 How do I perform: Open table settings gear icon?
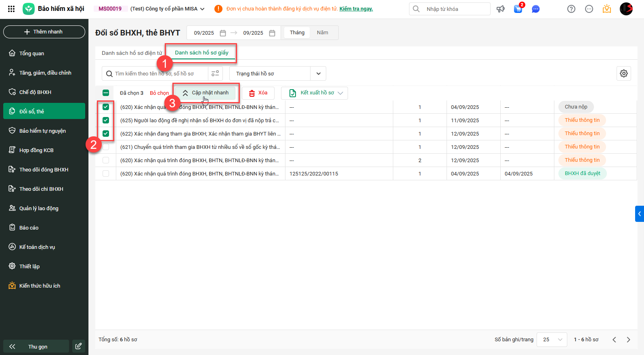tap(624, 73)
